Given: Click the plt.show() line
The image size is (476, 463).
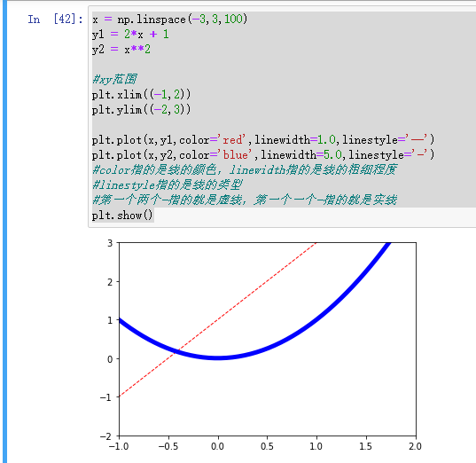Looking at the screenshot, I should tap(122, 216).
